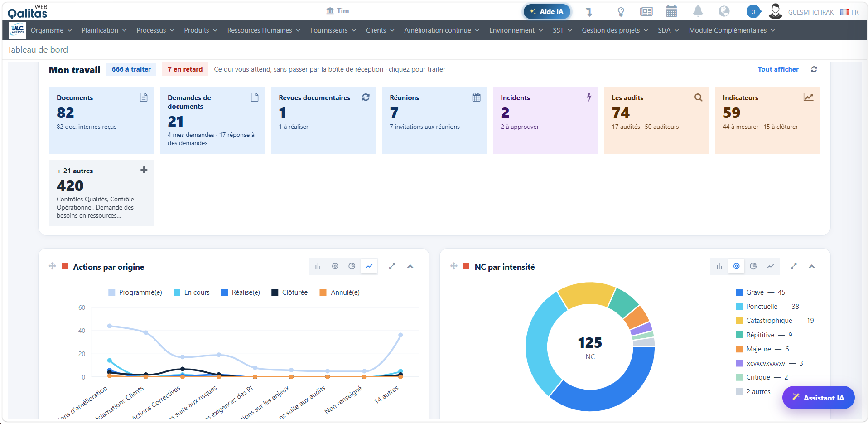
Task: Select line chart view for Actions par origine
Action: click(x=369, y=266)
